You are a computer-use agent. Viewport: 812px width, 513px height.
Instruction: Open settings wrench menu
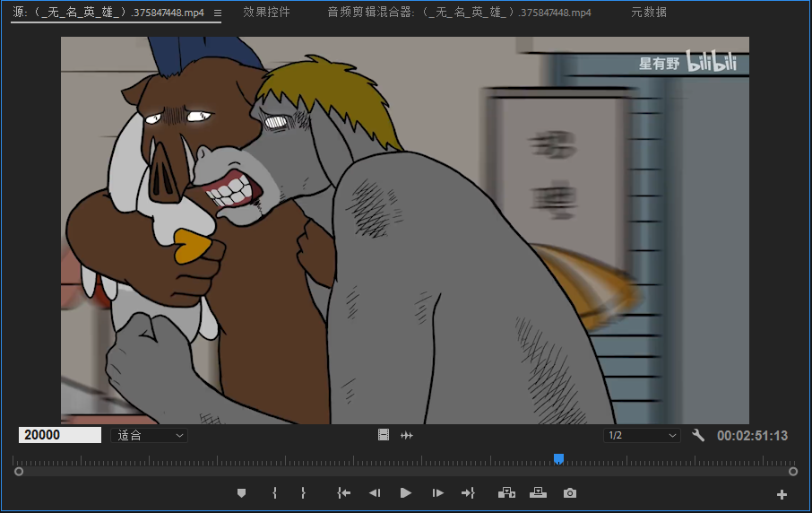point(698,435)
